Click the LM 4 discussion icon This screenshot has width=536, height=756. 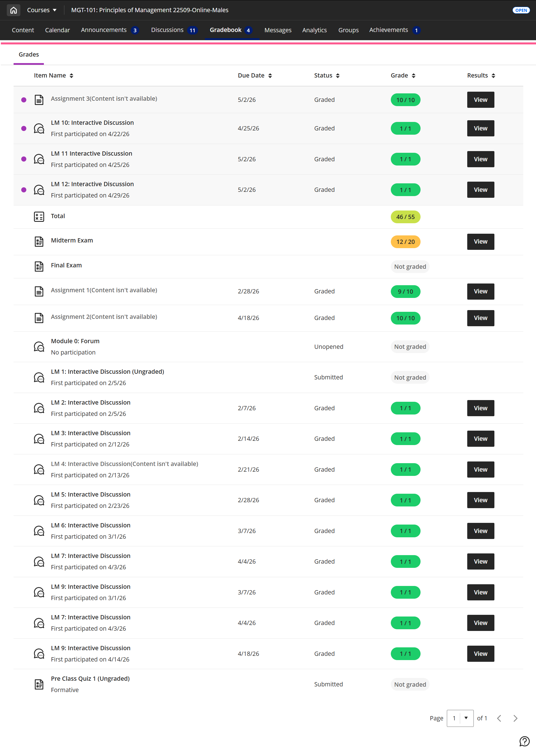coord(39,469)
